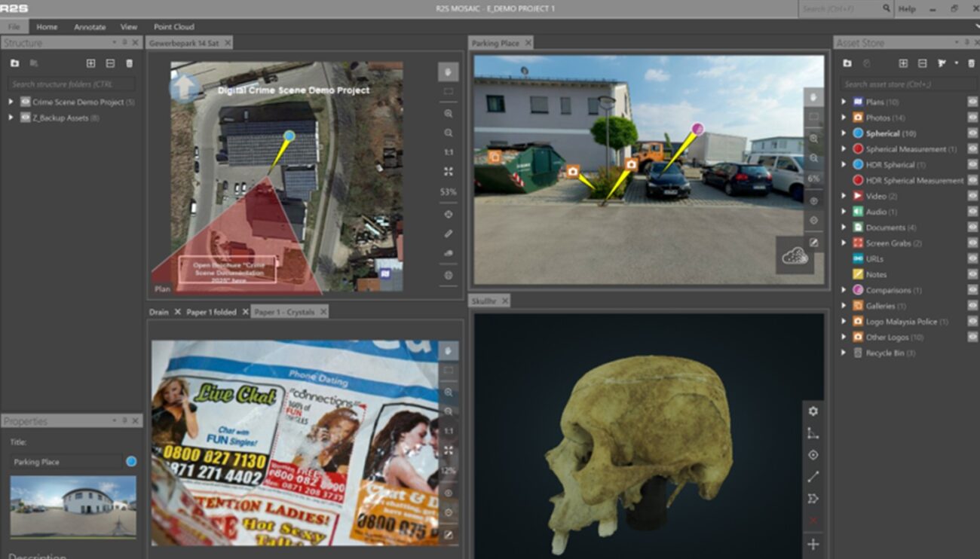The width and height of the screenshot is (980, 559).
Task: Click the point cloud icon in the Parking Place view
Action: pos(795,256)
